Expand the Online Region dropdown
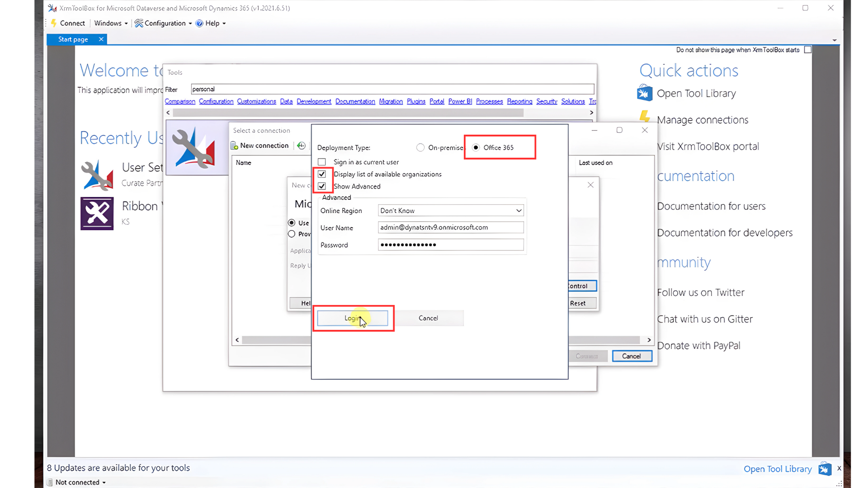Viewport: 868px width, 488px height. coord(519,211)
